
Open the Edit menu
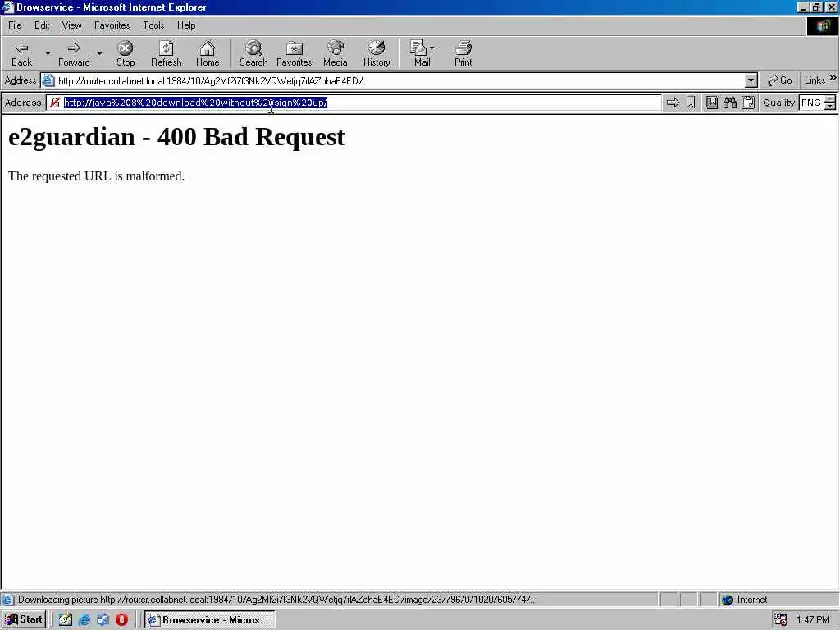(x=42, y=25)
